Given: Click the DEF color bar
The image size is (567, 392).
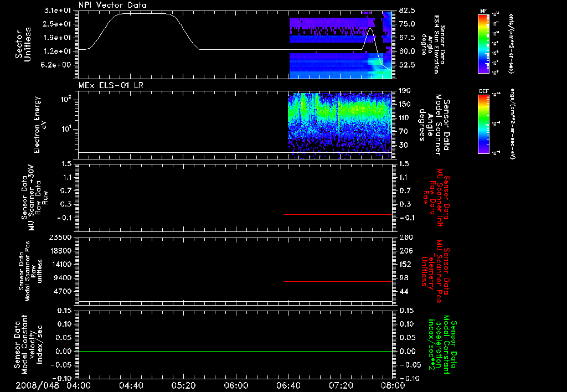Looking at the screenshot, I should pyautogui.click(x=483, y=124).
